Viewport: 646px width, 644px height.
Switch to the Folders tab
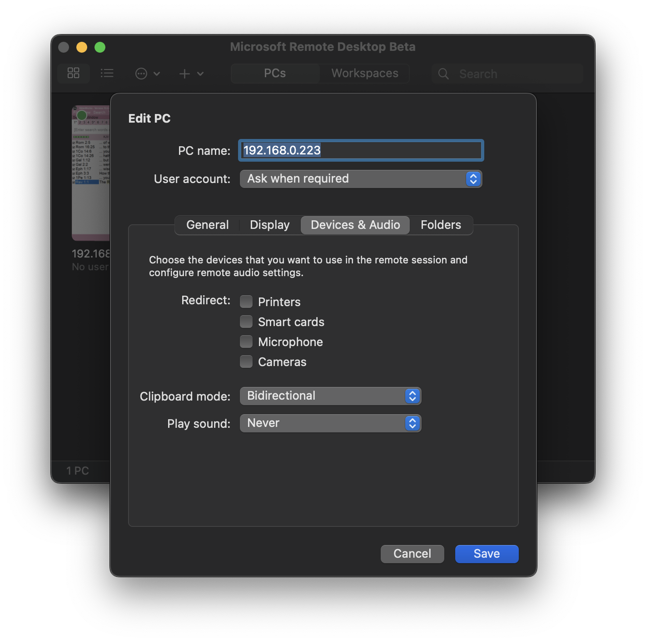click(x=441, y=225)
